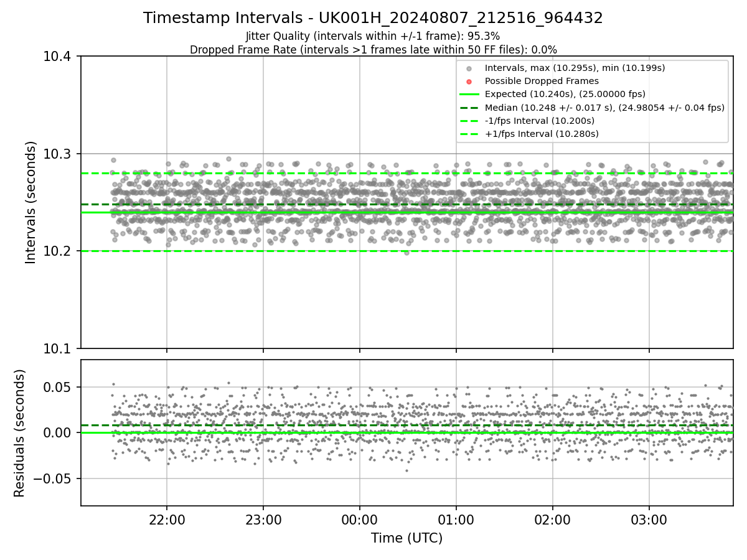
Task: Click the 01:00 time tick label
Action: (456, 520)
